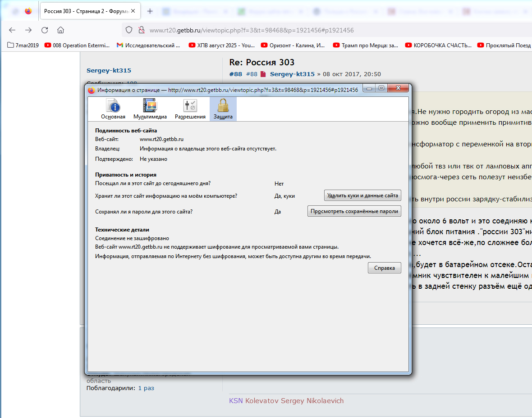Click the shield tracking protection icon

point(129,30)
